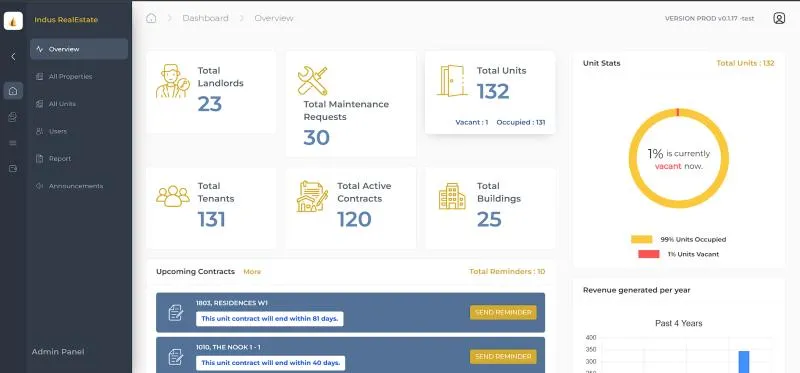Click Admin Panel label in sidebar

[58, 352]
